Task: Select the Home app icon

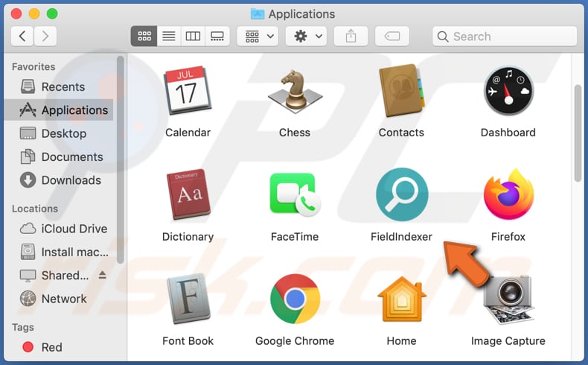Action: coord(402,299)
